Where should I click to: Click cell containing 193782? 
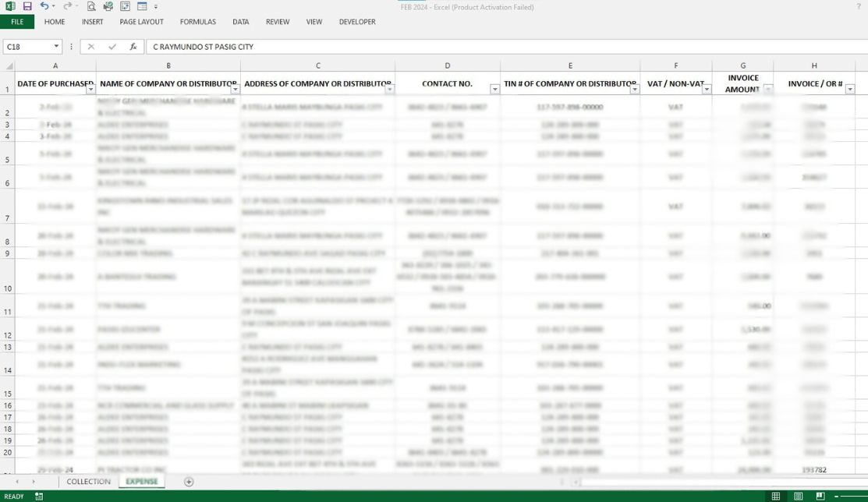click(814, 469)
